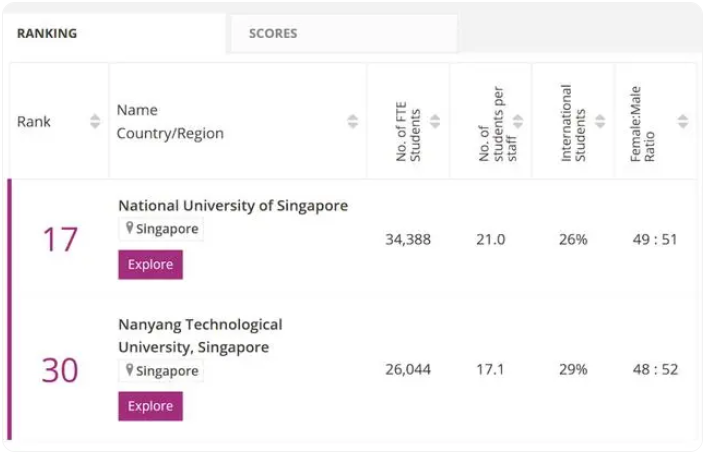
Task: Sort by International Students arrows
Action: click(600, 121)
